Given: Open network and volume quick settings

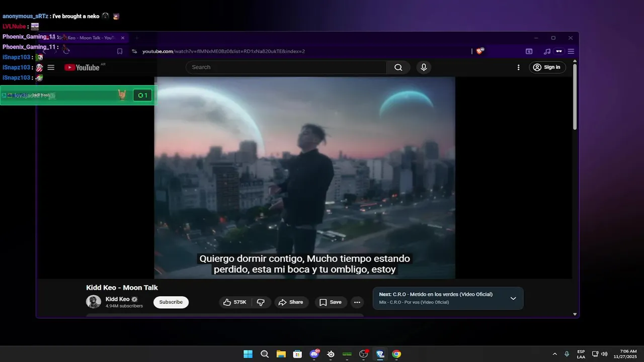Looking at the screenshot, I should [x=600, y=354].
